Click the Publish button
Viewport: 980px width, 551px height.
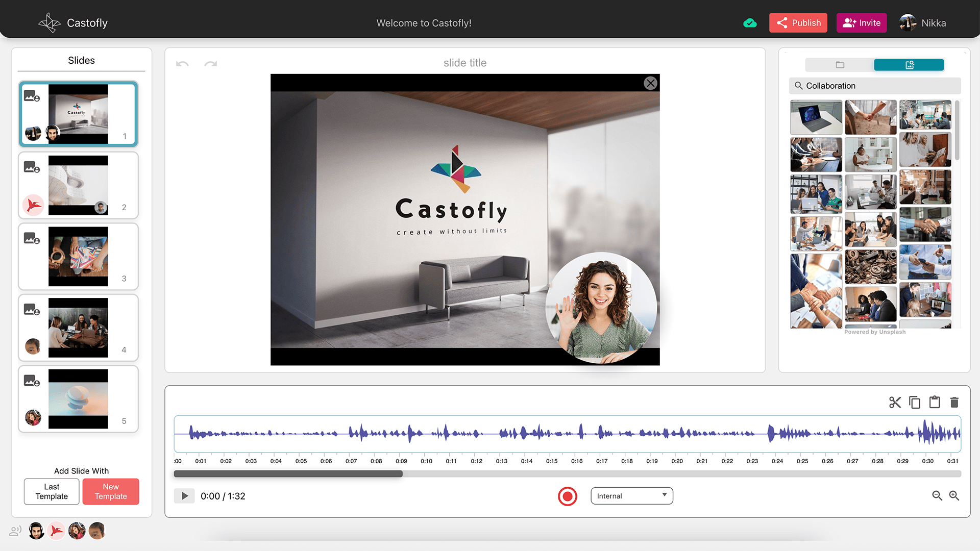click(798, 23)
